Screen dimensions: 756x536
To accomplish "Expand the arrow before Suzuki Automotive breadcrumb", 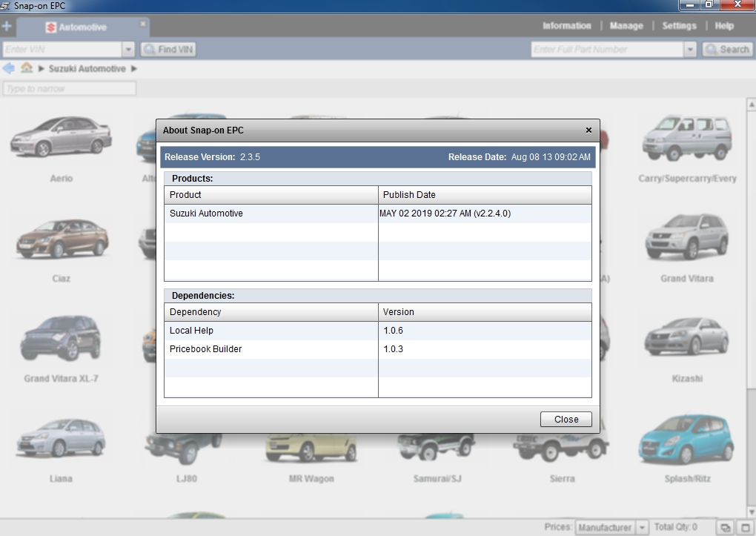I will (x=41, y=69).
